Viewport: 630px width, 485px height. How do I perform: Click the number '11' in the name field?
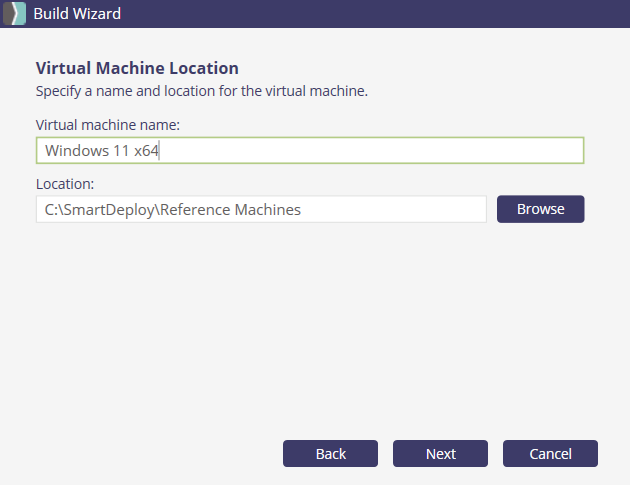121,151
